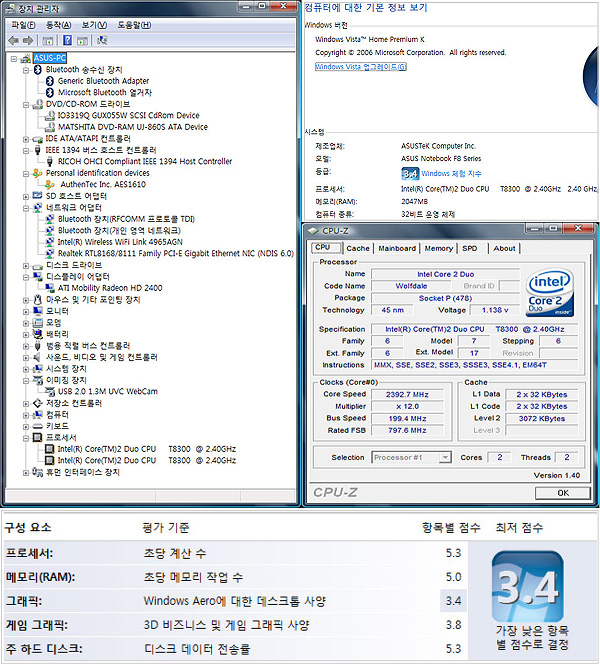This screenshot has height=667, width=600.
Task: Click the Generic Bluetooth Adapter device icon
Action: (50, 81)
